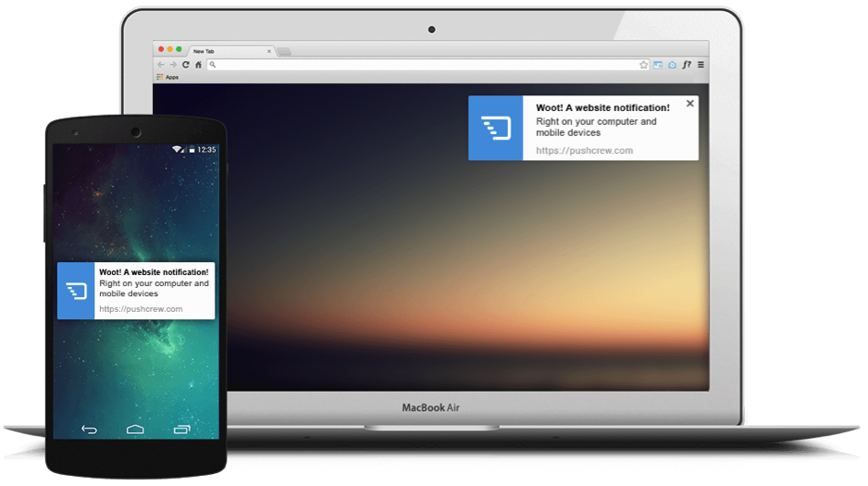Viewport: 868px width, 486px height.
Task: Close the New Tab tab
Action: (269, 51)
